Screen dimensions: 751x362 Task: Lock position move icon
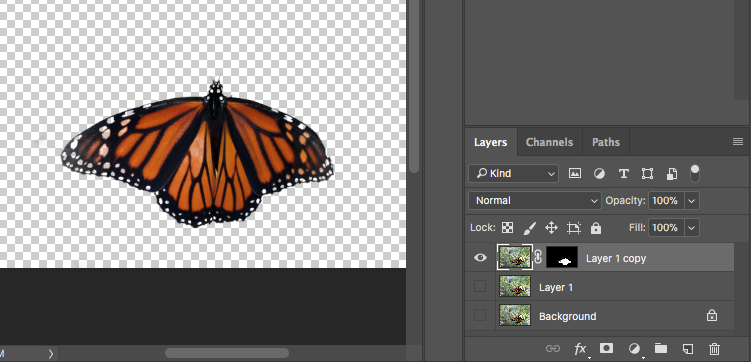click(551, 227)
